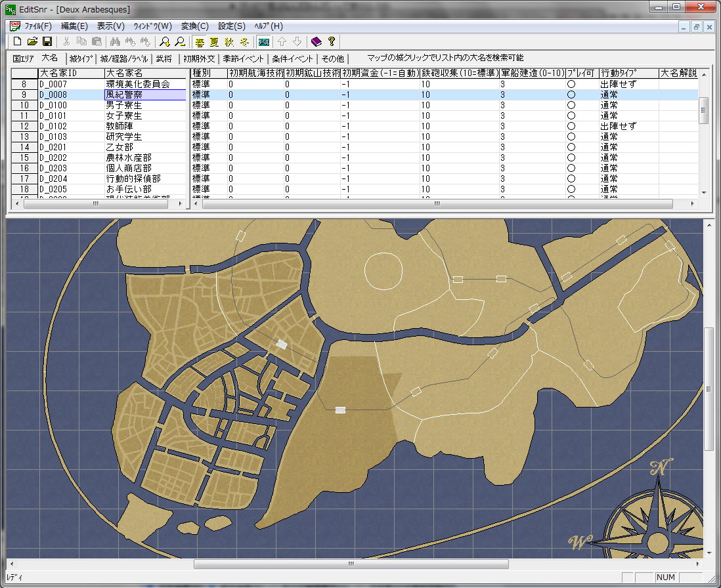Select the autumn (秋) season icon
The height and width of the screenshot is (588, 721).
(229, 42)
